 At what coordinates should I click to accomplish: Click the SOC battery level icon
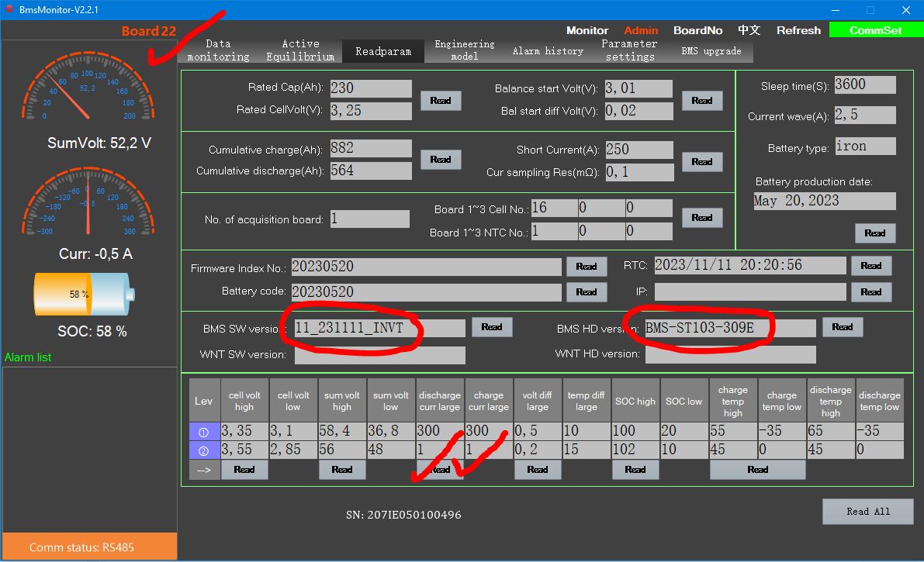pyautogui.click(x=85, y=295)
